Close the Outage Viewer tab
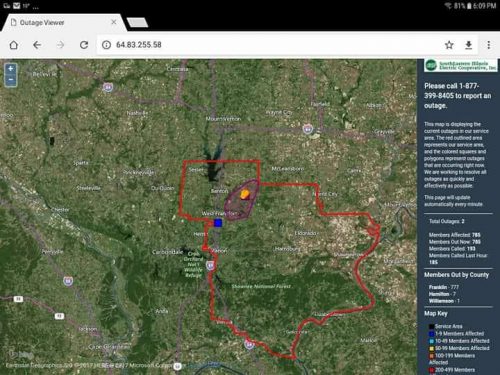The height and width of the screenshot is (375, 500). [x=114, y=22]
